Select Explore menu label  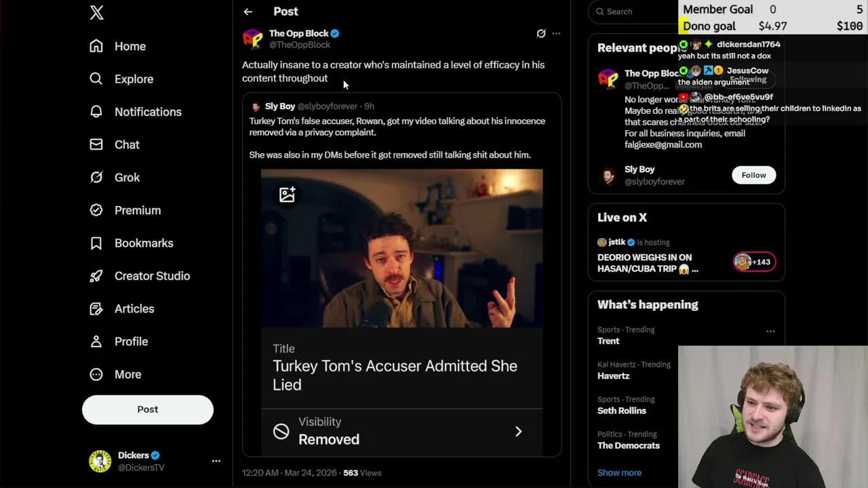pyautogui.click(x=134, y=79)
